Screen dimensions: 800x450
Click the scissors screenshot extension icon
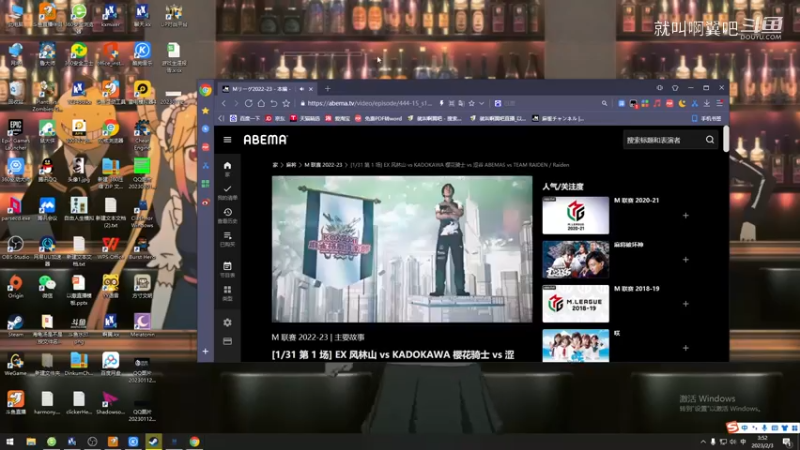(x=694, y=103)
